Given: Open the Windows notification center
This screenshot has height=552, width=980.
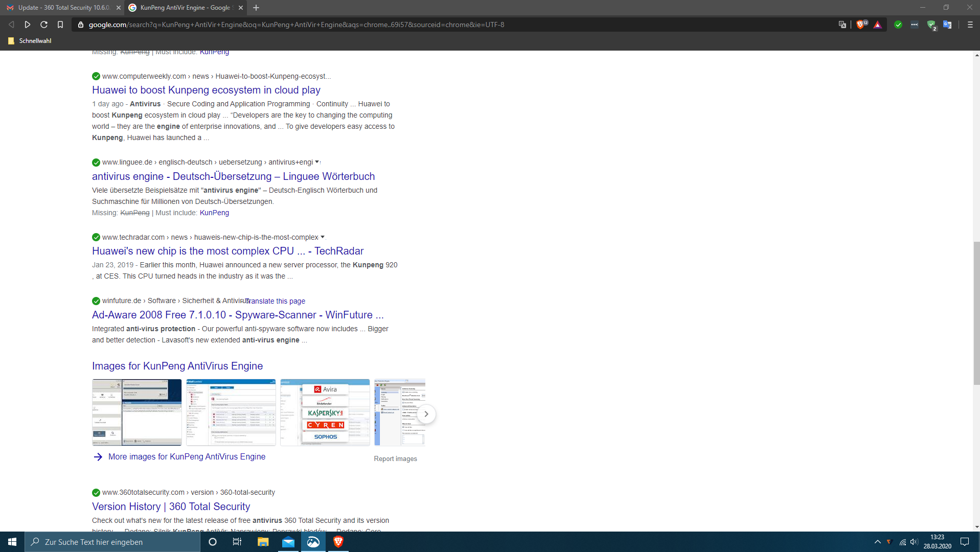Looking at the screenshot, I should [x=965, y=542].
